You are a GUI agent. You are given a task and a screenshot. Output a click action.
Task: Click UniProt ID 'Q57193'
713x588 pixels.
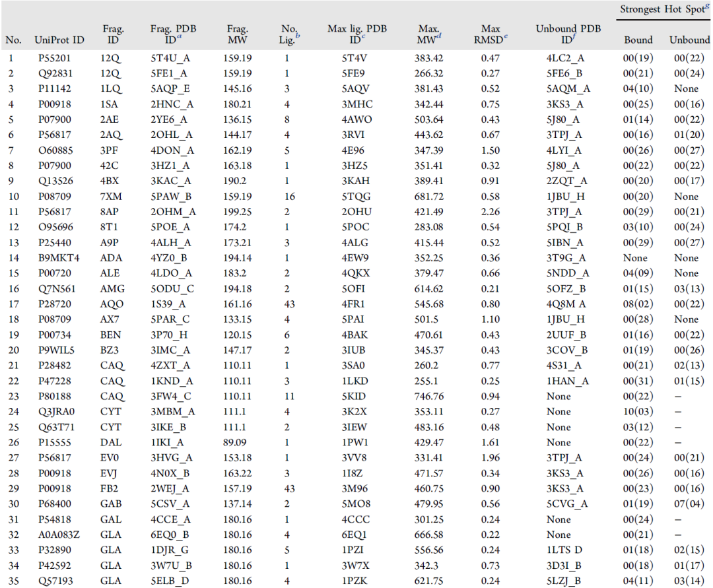55,581
